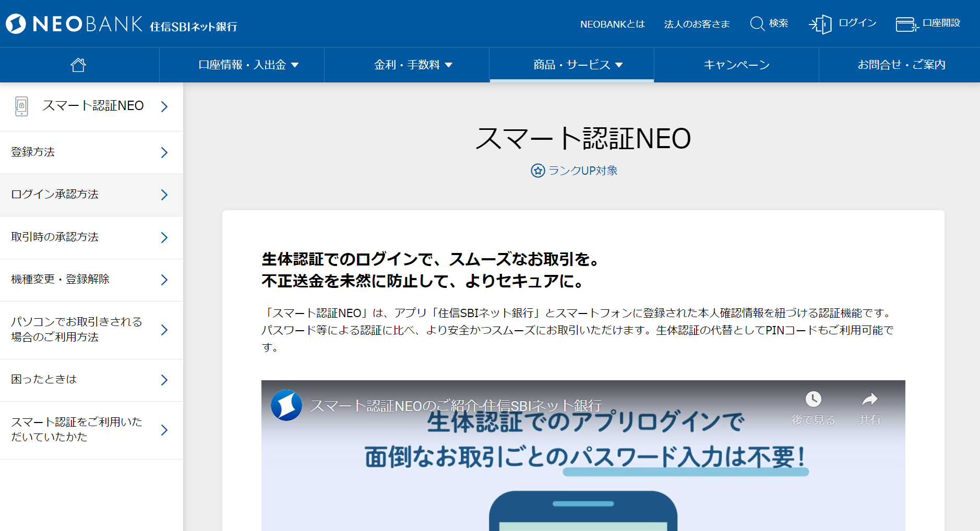Viewport: 980px width, 531px height.
Task: Expand 口座情報・入出金 dropdown arrow
Action: click(x=295, y=65)
